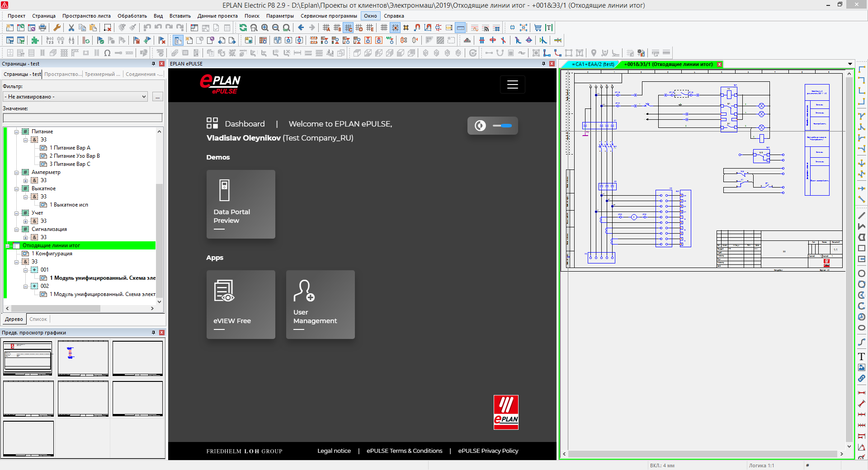Select the Circle tool in right toolbar
This screenshot has height=470, width=868.
tap(862, 273)
